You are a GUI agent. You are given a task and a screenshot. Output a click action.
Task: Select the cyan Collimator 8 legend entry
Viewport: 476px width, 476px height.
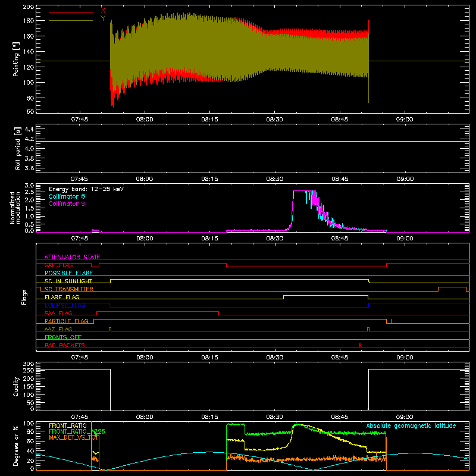coord(67,196)
